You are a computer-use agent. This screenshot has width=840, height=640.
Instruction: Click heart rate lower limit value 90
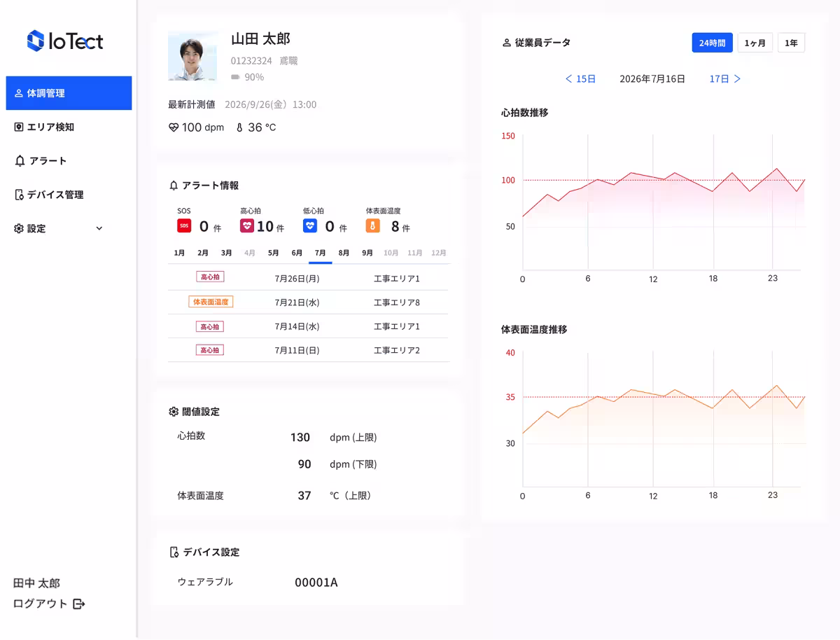tap(304, 464)
